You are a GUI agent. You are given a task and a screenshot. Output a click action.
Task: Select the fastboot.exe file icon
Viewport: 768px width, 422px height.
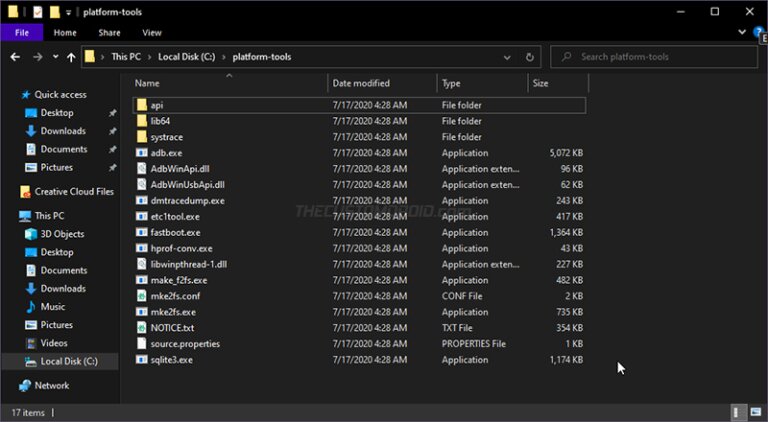coord(141,232)
